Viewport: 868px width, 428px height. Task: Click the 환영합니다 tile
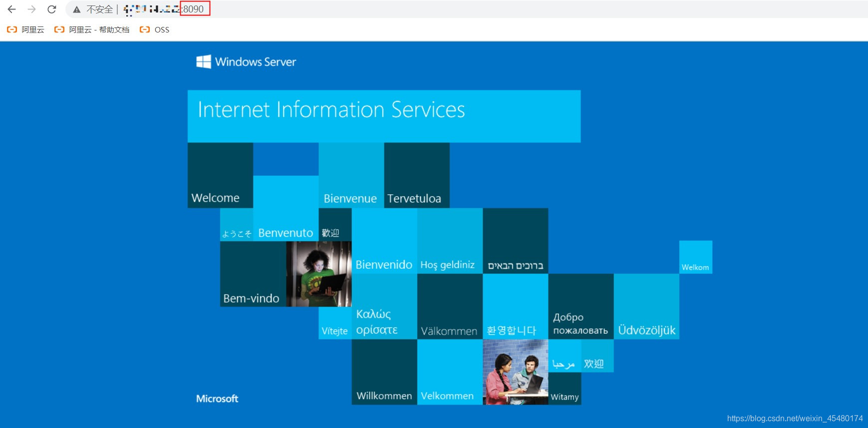click(x=516, y=307)
